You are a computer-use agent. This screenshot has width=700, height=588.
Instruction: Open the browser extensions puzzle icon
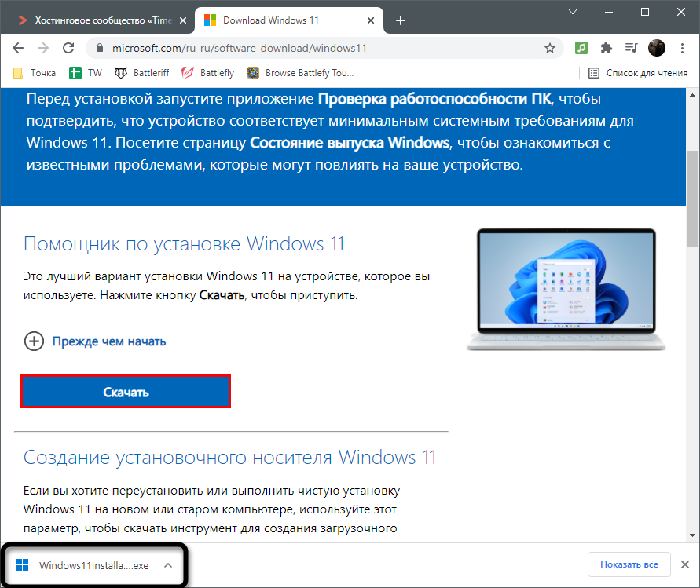605,48
